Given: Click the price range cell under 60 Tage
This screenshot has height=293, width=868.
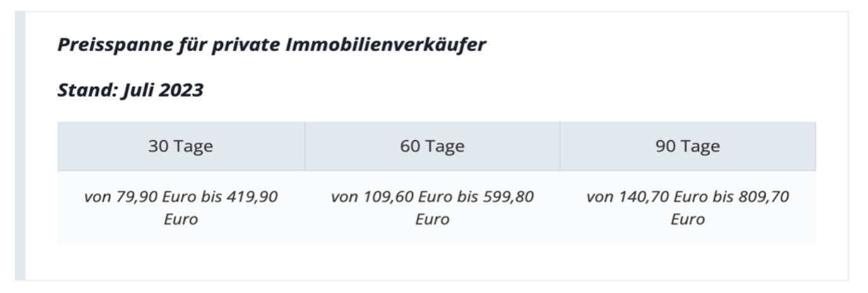Looking at the screenshot, I should point(432,208).
